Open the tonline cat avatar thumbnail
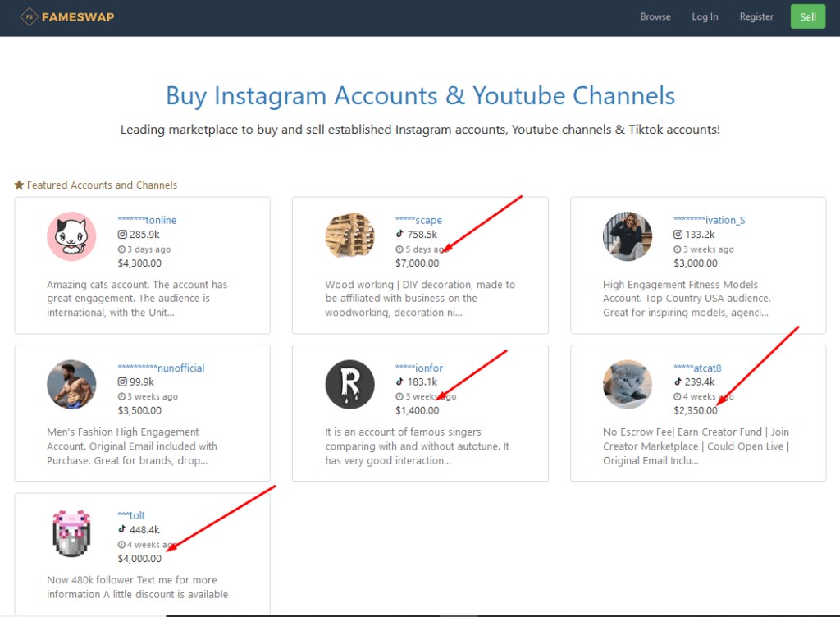 click(x=71, y=236)
